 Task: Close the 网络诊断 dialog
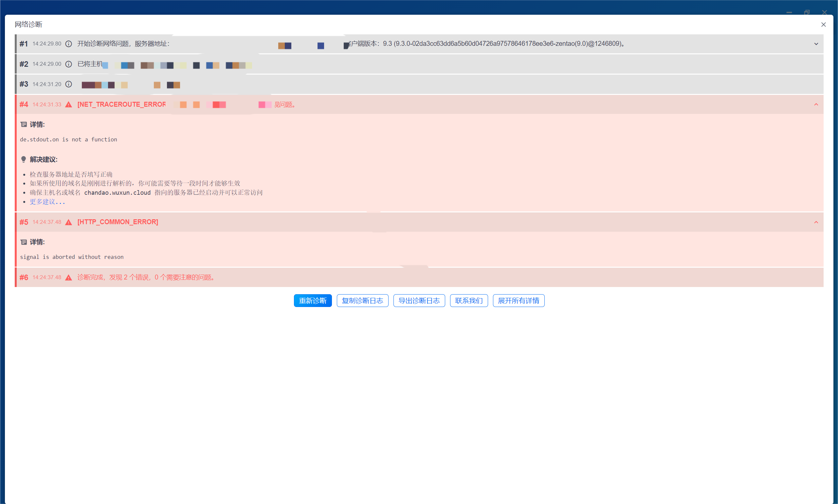pos(823,25)
